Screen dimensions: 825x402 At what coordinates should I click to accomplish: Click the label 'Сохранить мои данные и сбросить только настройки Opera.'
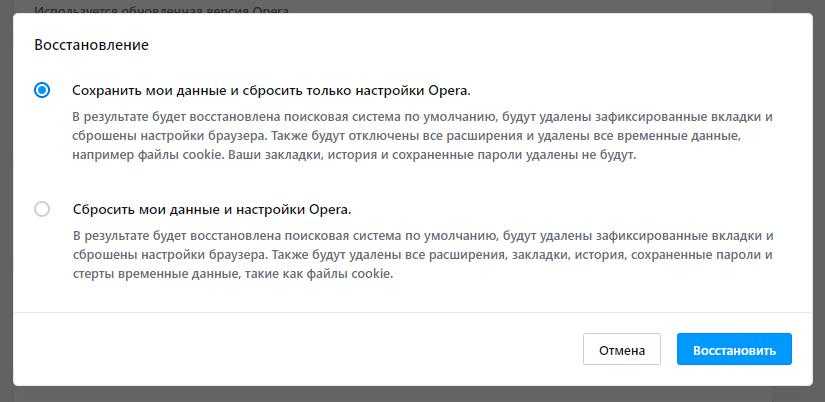[271, 91]
